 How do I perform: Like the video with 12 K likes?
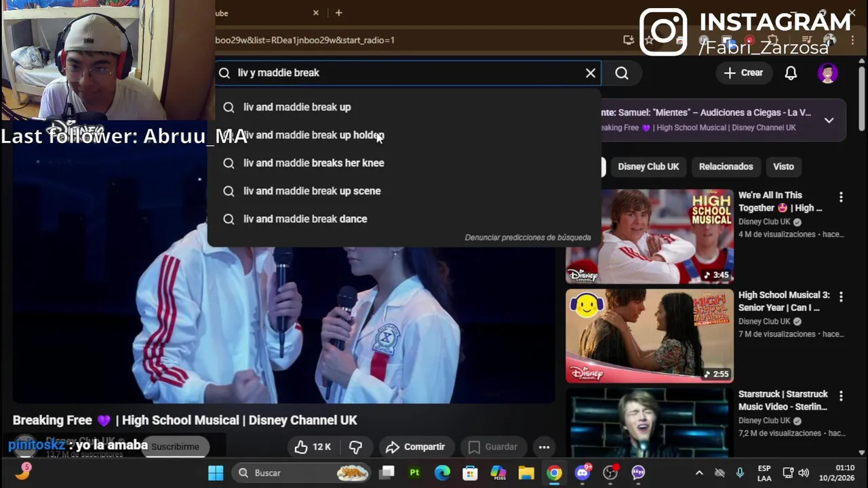coord(313,447)
